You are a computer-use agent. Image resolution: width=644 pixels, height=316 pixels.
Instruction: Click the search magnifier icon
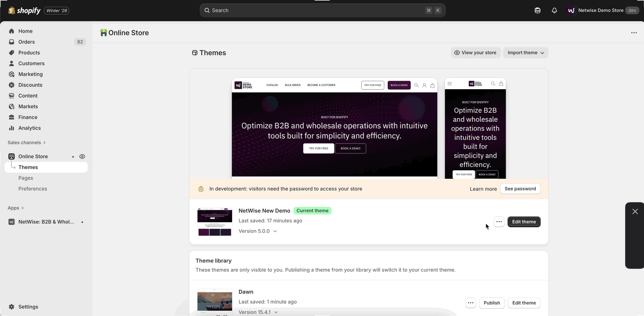pos(207,10)
